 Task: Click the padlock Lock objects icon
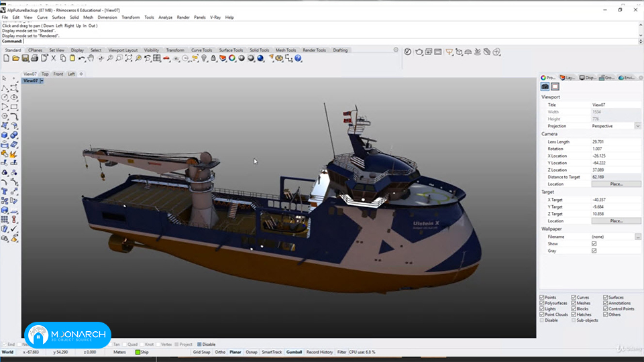(x=213, y=59)
